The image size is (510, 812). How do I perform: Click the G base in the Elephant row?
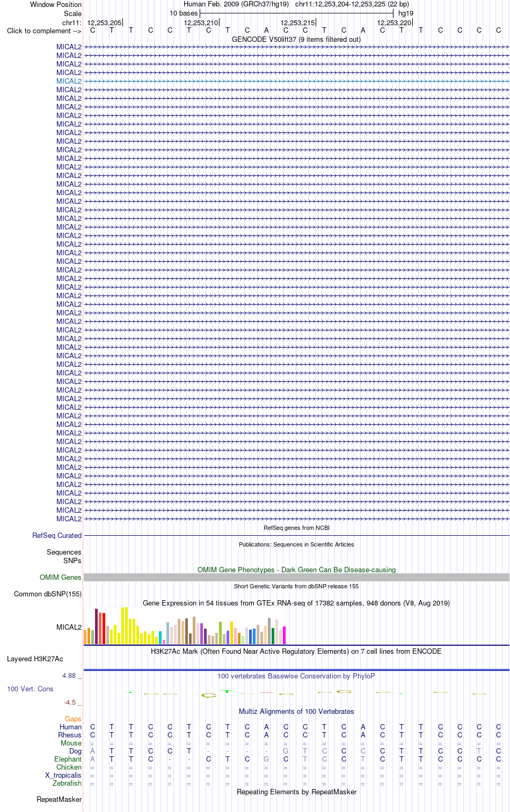(266, 759)
